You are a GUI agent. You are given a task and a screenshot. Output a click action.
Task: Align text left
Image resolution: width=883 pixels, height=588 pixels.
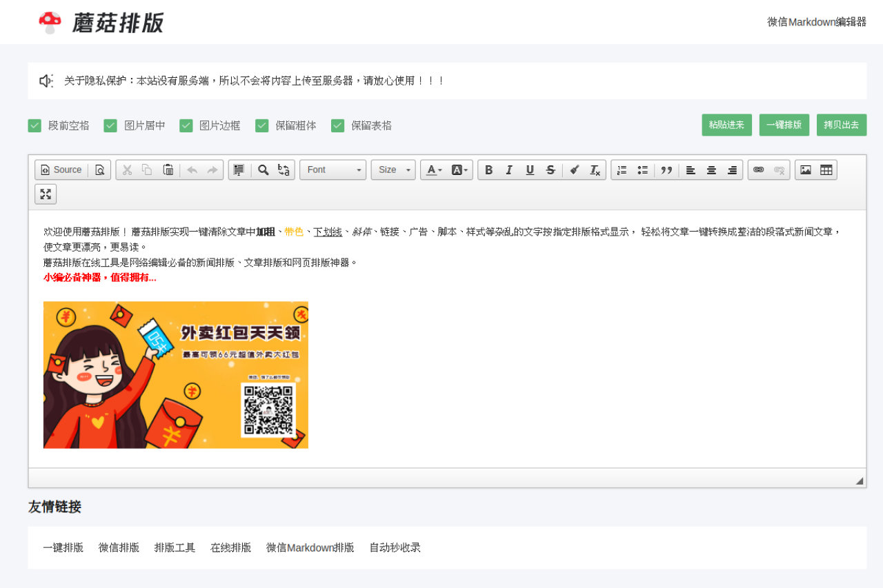coord(691,170)
